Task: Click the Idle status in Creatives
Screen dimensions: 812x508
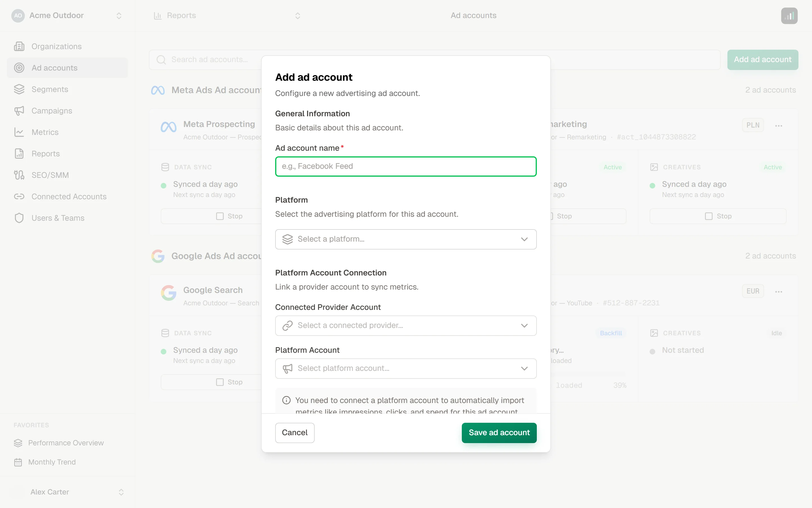Action: [x=776, y=333]
